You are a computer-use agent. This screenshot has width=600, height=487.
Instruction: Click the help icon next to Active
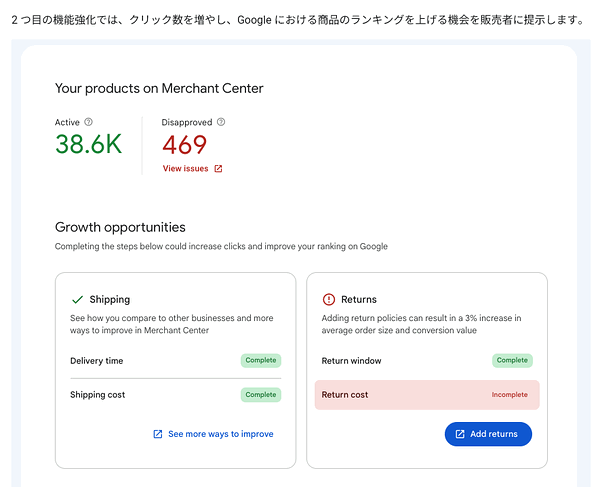click(x=88, y=122)
